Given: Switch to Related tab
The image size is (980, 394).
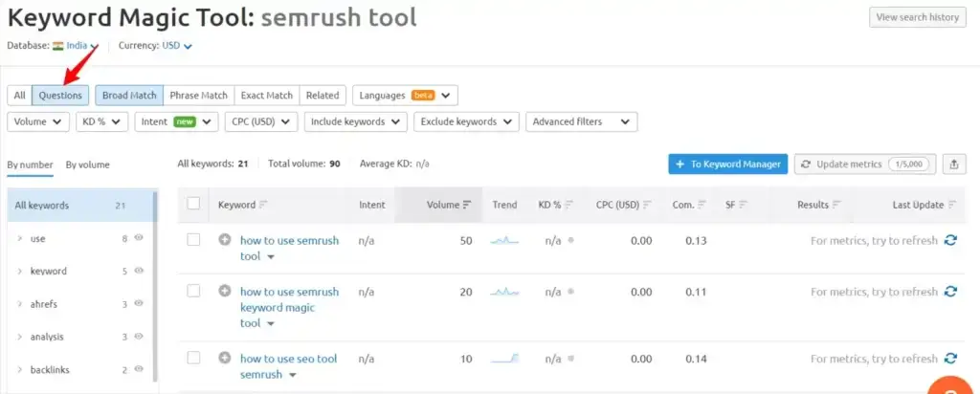Looking at the screenshot, I should click(323, 96).
